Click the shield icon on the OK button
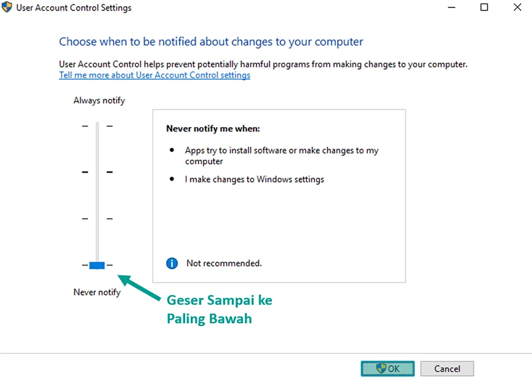Image resolution: width=532 pixels, height=392 pixels. pos(381,368)
